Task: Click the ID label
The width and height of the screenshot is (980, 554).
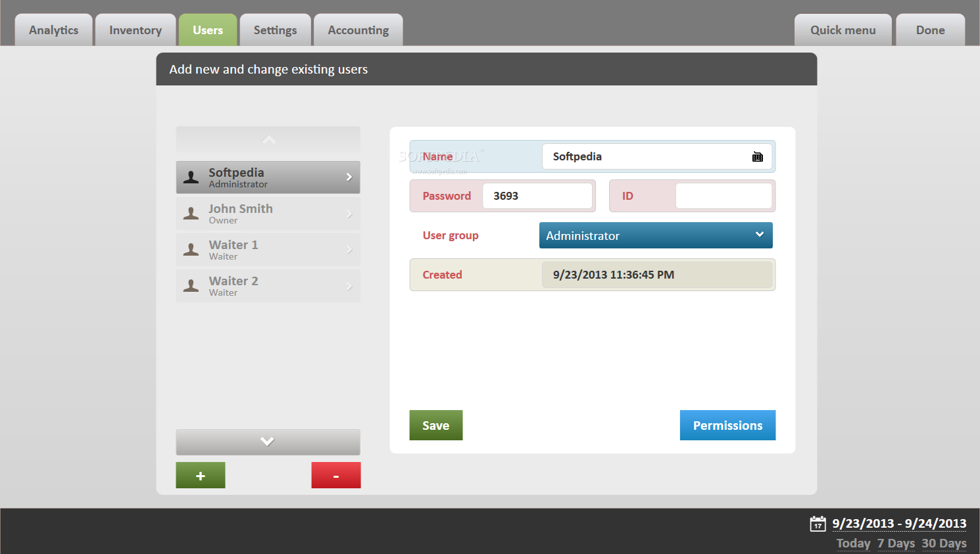Action: pyautogui.click(x=627, y=196)
